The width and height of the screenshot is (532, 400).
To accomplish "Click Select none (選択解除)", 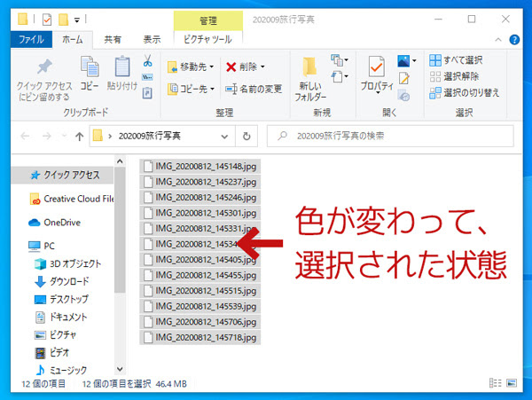I will 454,76.
